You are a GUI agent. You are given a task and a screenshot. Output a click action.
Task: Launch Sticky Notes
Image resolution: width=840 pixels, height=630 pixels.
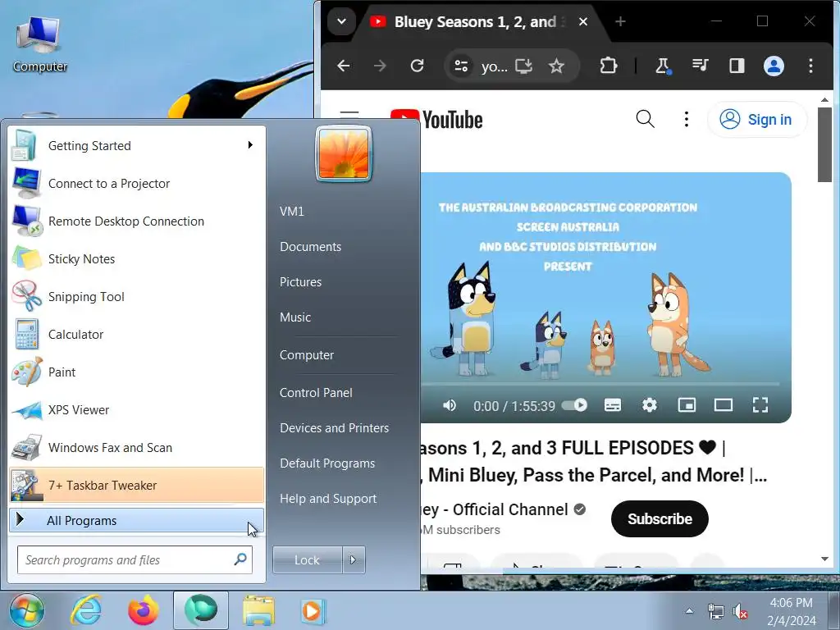click(x=137, y=258)
